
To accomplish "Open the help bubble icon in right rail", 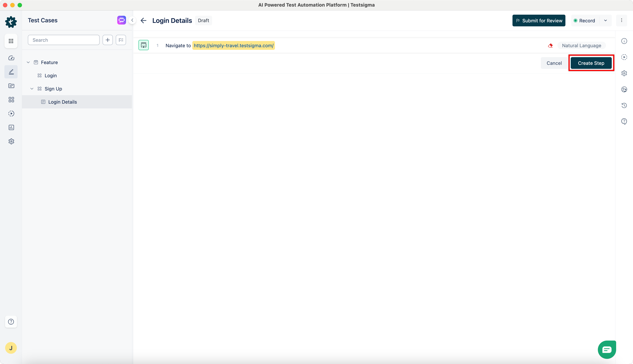I will pyautogui.click(x=624, y=122).
